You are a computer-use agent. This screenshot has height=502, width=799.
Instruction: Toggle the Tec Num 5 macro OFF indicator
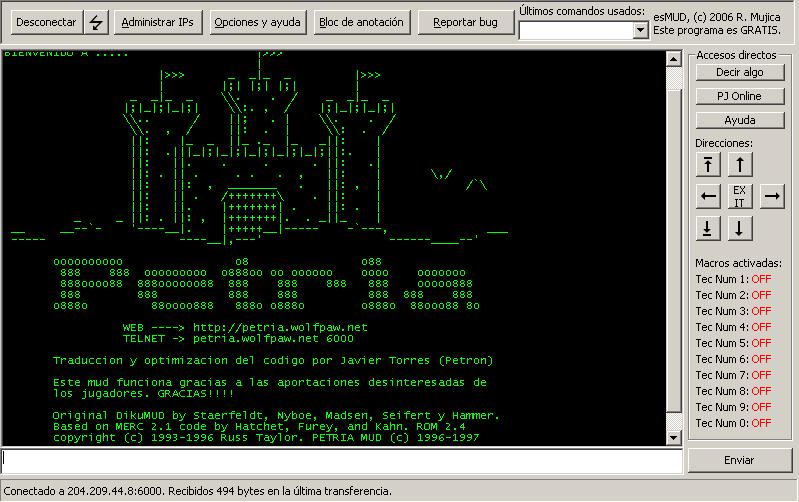(x=761, y=343)
